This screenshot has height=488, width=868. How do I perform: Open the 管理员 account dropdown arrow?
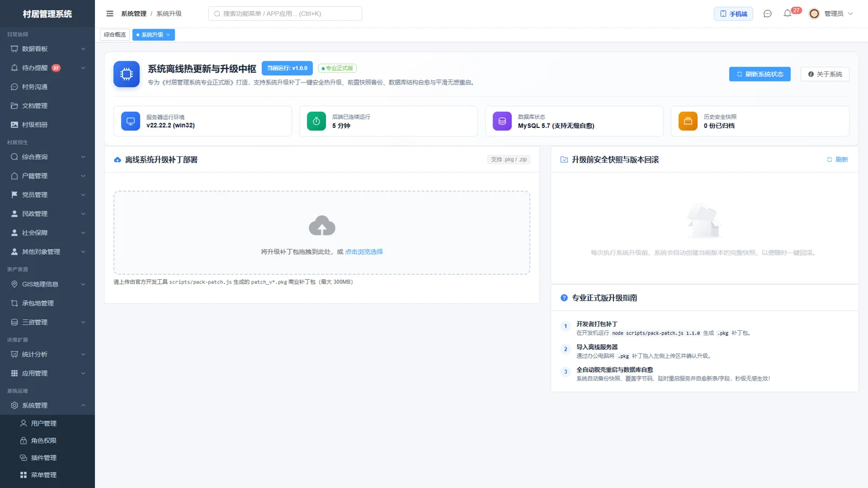(850, 14)
